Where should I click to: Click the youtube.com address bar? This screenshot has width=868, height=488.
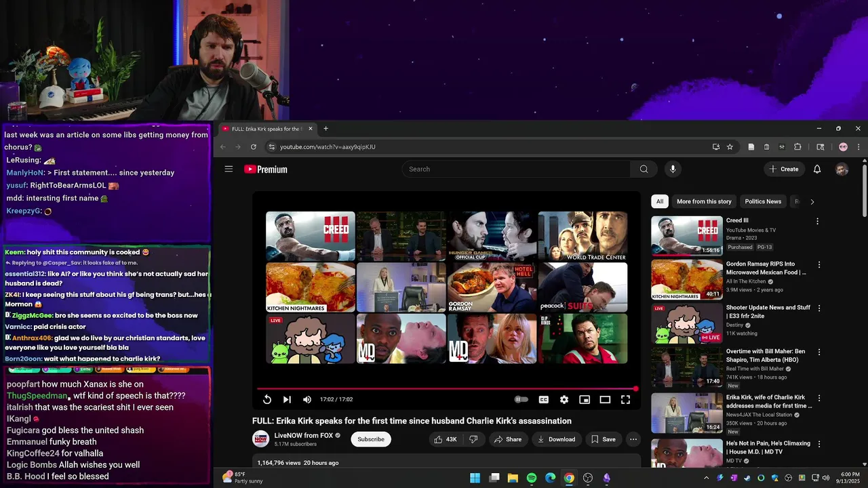[488, 146]
